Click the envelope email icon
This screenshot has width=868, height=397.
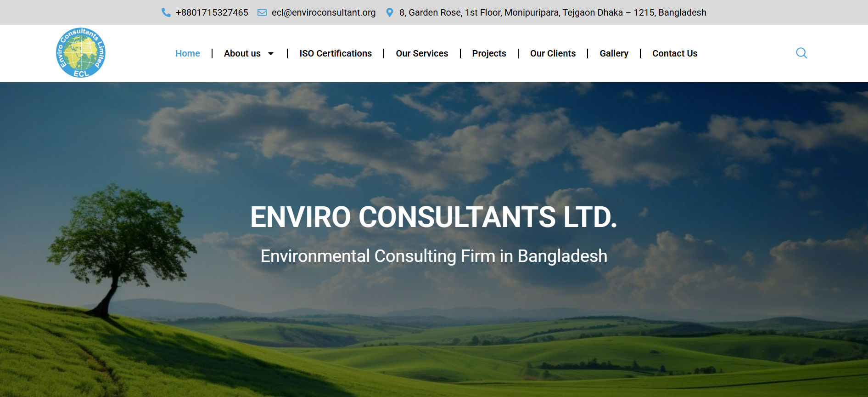(x=262, y=12)
